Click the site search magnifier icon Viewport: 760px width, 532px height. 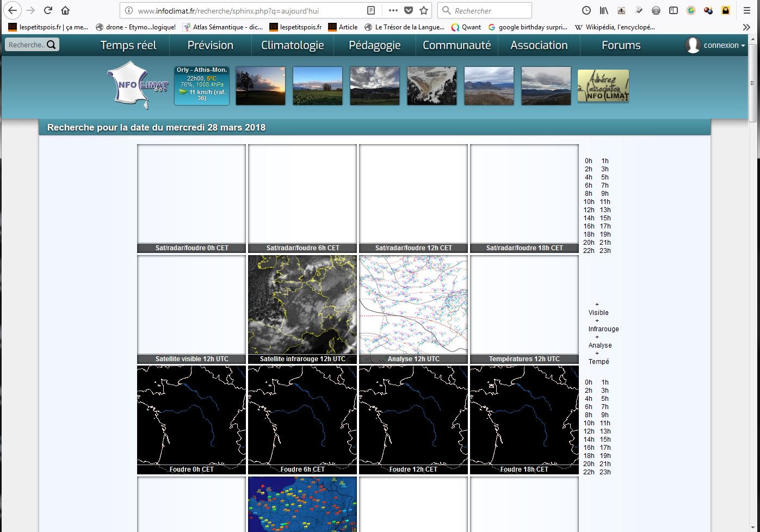pos(51,45)
